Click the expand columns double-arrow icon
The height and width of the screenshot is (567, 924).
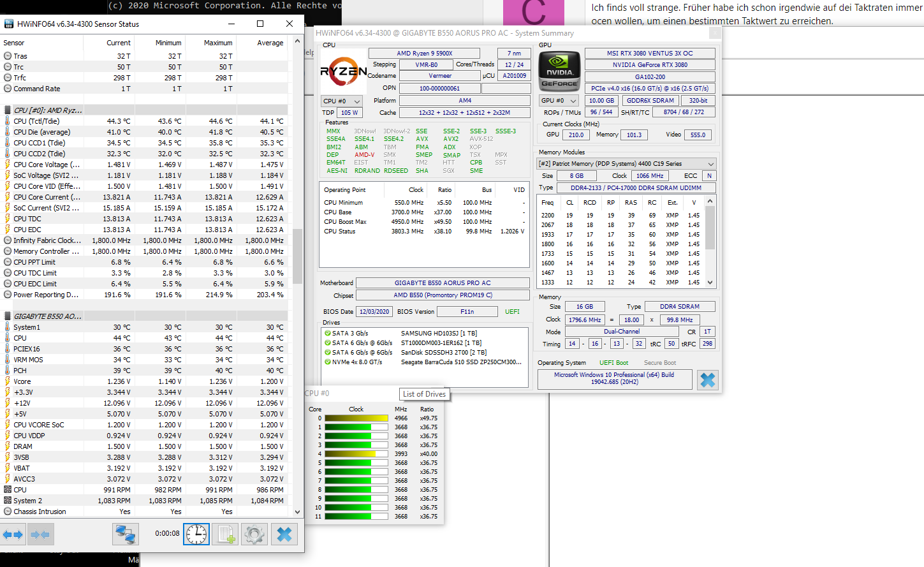click(x=13, y=534)
